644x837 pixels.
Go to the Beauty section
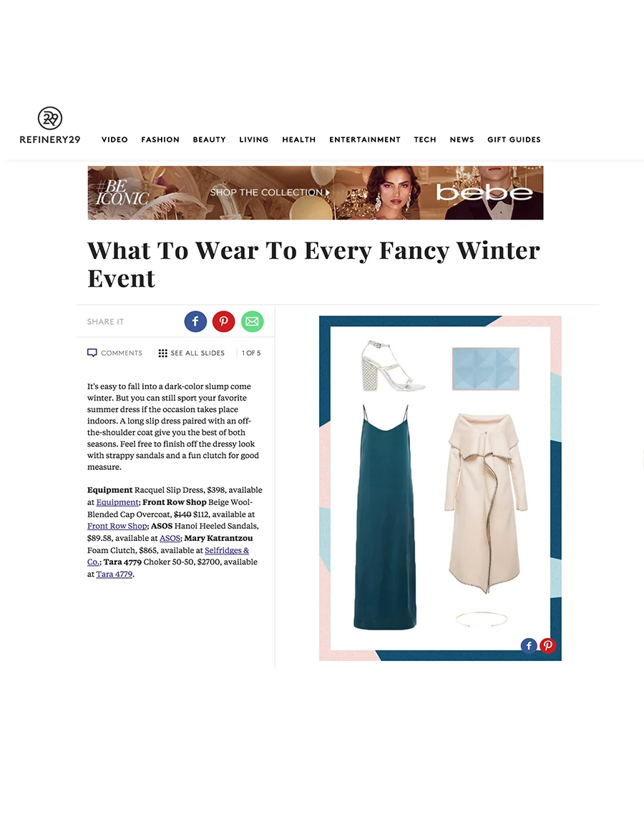pos(210,139)
